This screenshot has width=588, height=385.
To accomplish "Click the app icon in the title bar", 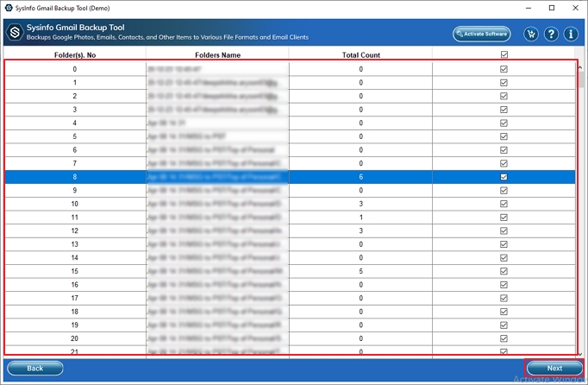I will [x=9, y=8].
